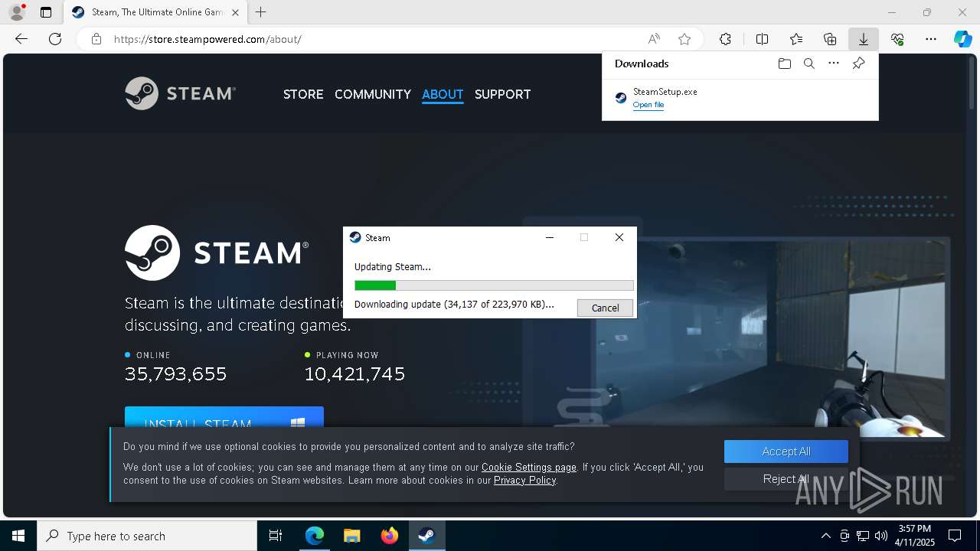
Task: Minimize the Steam updater dialog
Action: [x=549, y=238]
